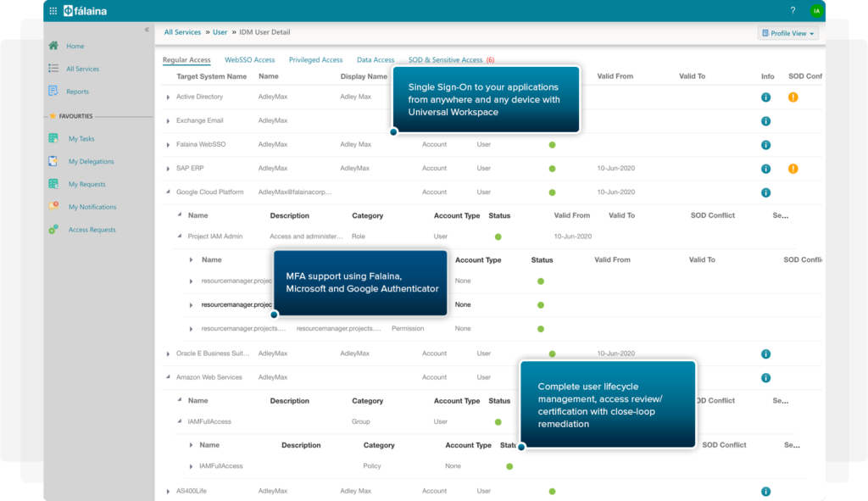Open the SOD & Sensitive Access tab
The image size is (868, 501).
tap(451, 60)
